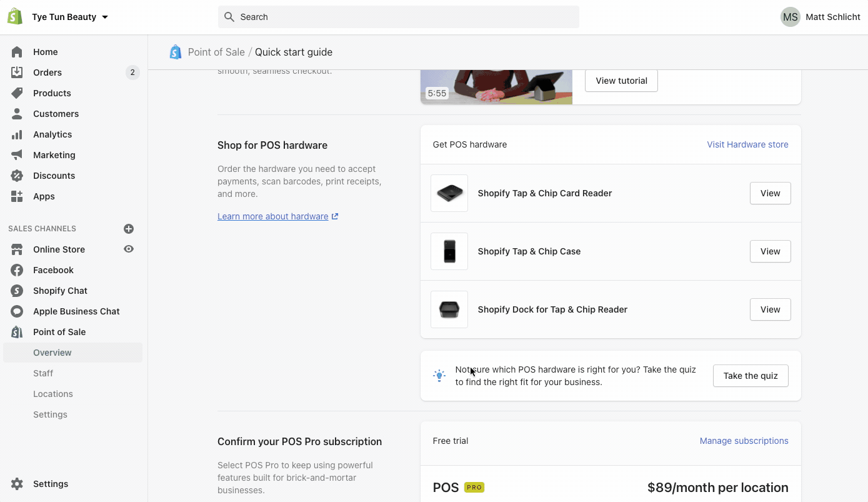Visit the Hardware store link
Screen dimensions: 868x502
(747, 144)
